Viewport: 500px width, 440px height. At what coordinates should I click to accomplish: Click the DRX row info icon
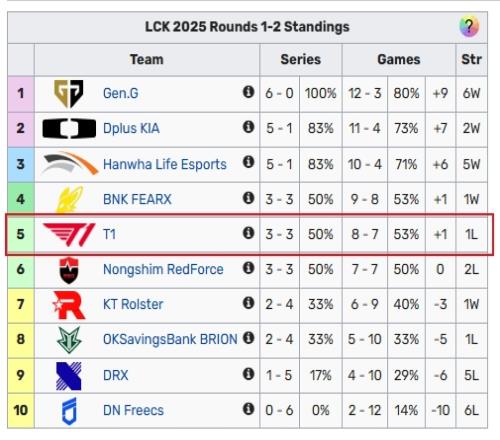pos(248,374)
